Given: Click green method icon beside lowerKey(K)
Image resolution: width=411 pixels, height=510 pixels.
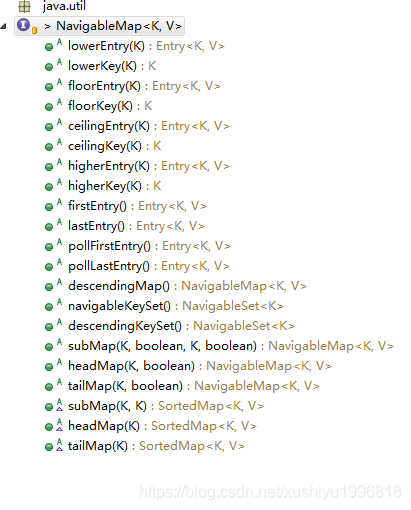Looking at the screenshot, I should coord(49,67).
